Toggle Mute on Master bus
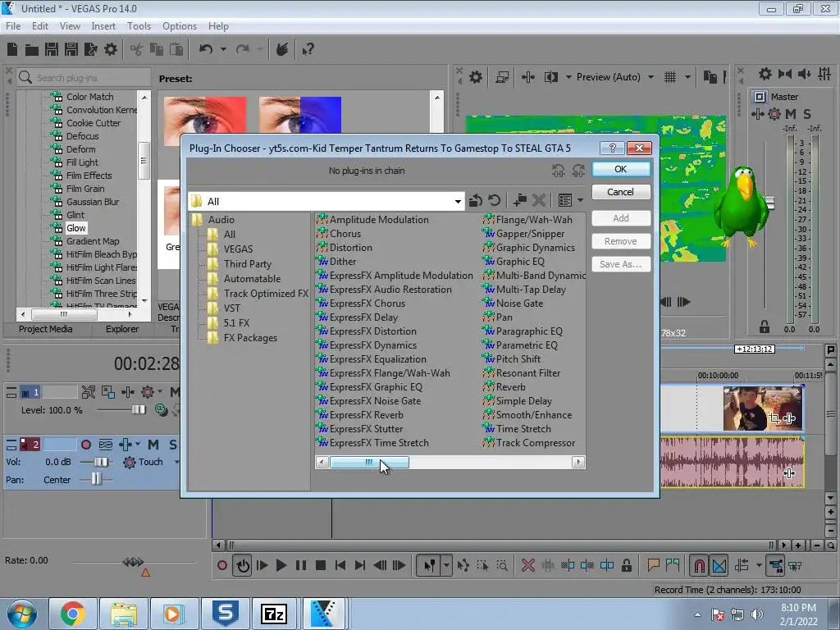 (x=790, y=113)
